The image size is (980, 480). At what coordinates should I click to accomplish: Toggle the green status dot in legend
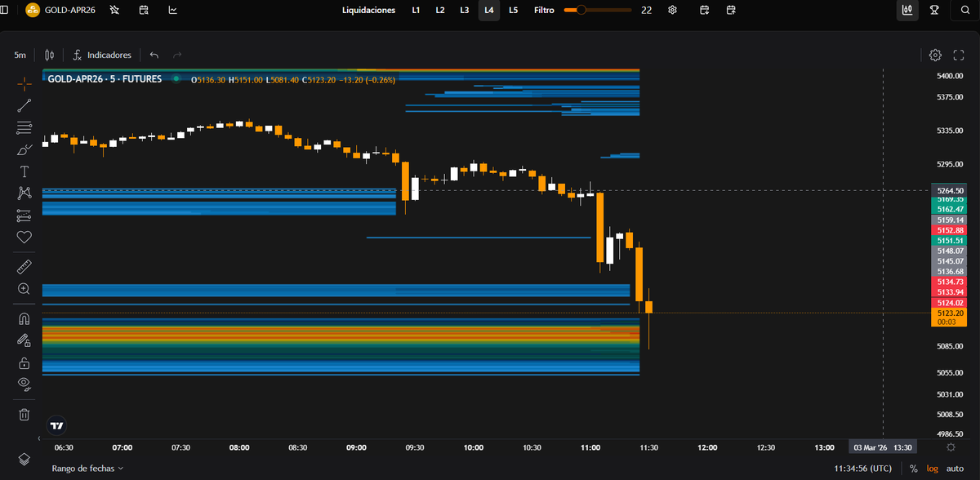[176, 79]
